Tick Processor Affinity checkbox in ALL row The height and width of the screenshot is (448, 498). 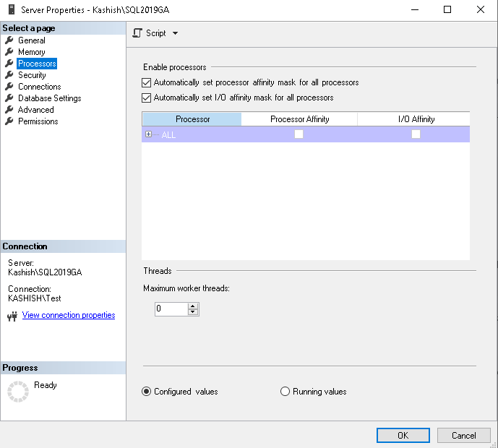[299, 134]
